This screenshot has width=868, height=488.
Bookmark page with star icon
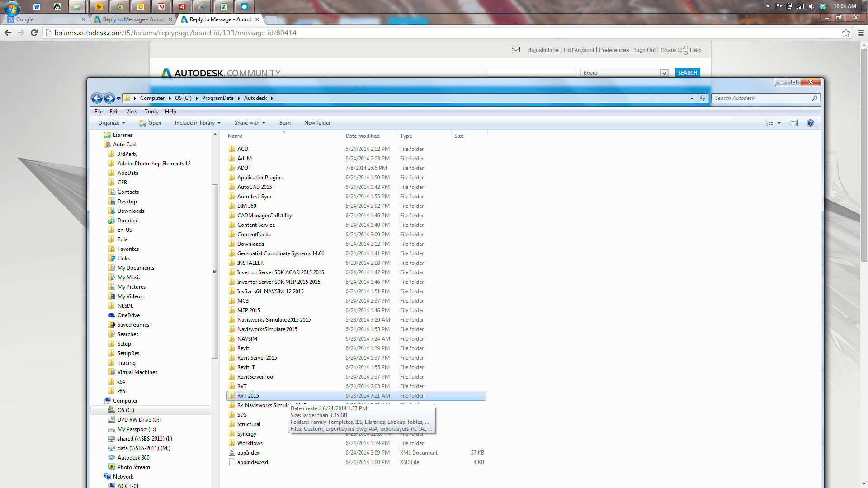tap(846, 33)
